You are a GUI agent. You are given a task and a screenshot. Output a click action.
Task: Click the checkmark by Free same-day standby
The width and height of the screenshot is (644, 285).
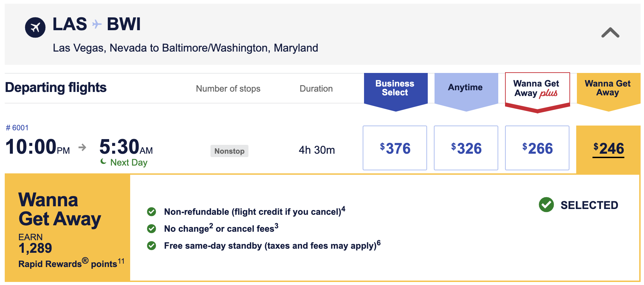point(152,246)
